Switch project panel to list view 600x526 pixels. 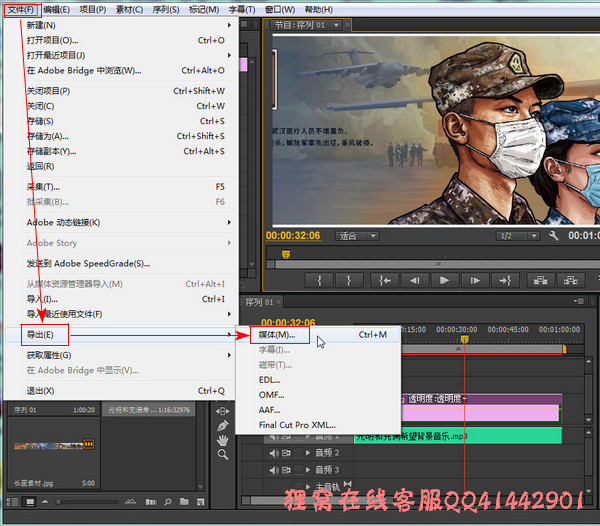[x=13, y=502]
